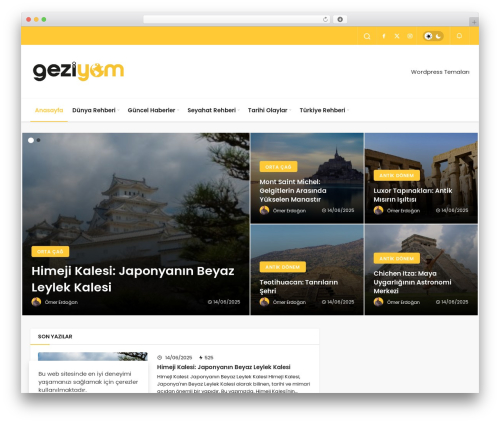This screenshot has height=423, width=500.
Task: Open Luxor Tapınakları article title
Action: pos(413,195)
